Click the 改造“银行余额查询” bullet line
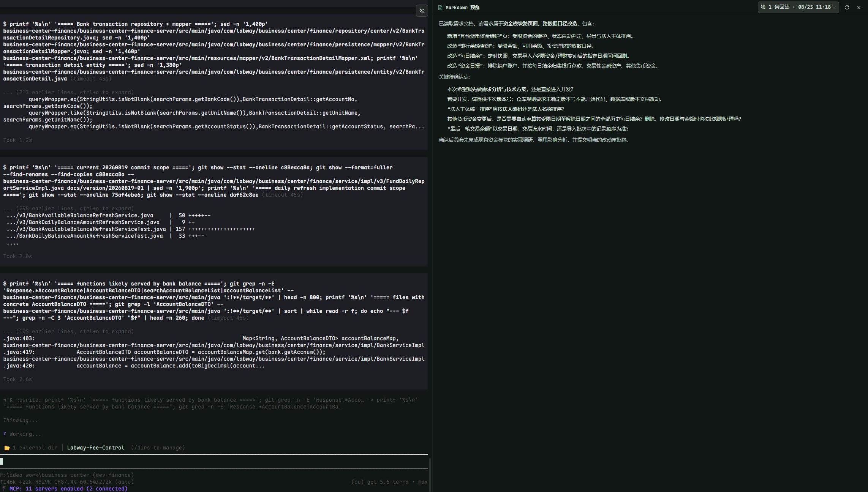The image size is (868, 492). click(x=521, y=46)
